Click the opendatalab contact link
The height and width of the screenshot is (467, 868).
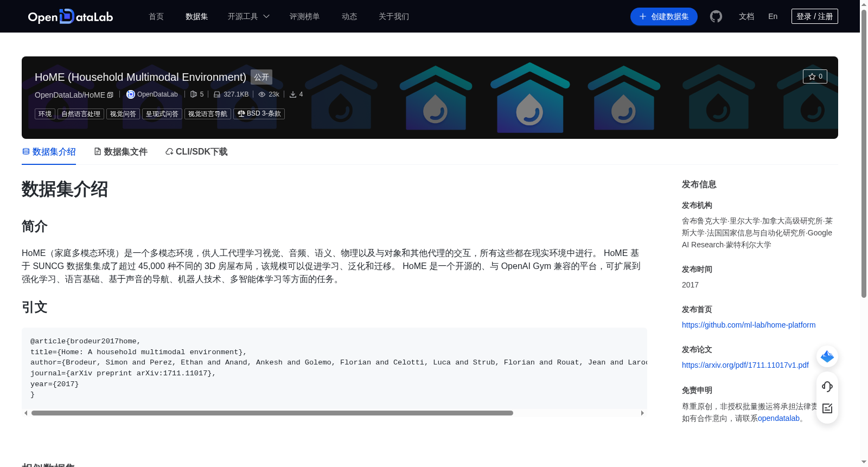point(778,418)
